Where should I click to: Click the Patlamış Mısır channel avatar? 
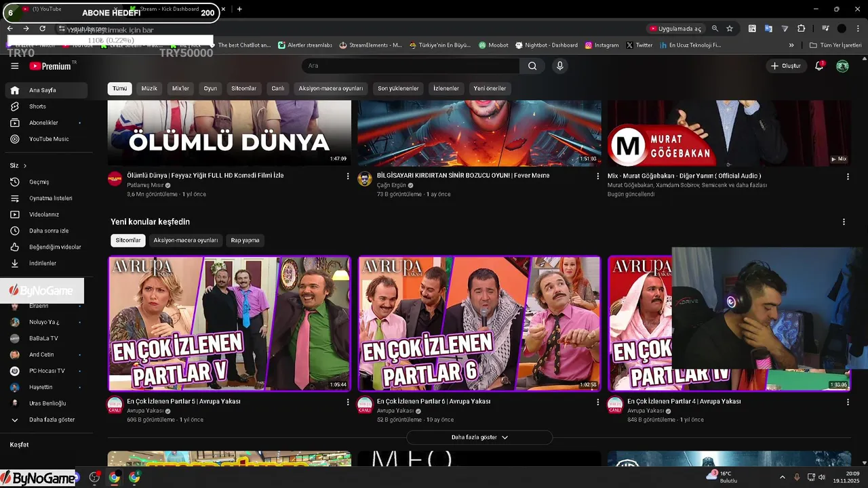(115, 179)
